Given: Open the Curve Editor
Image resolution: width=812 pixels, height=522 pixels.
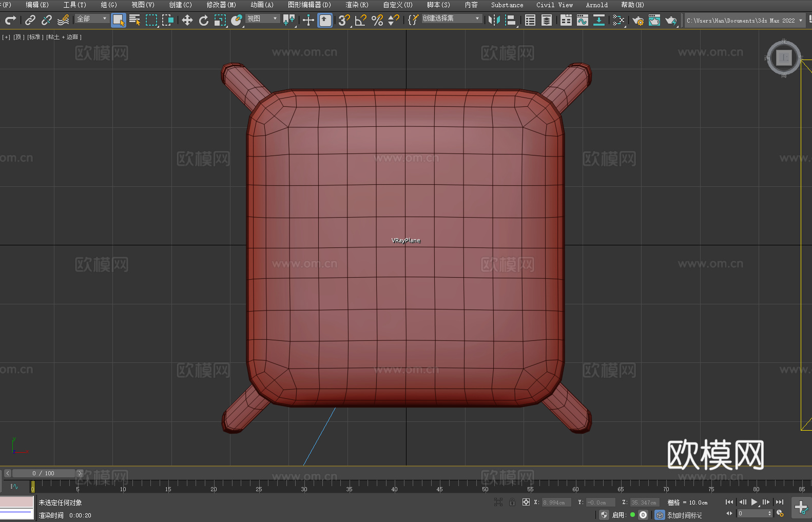Looking at the screenshot, I should click(x=583, y=20).
